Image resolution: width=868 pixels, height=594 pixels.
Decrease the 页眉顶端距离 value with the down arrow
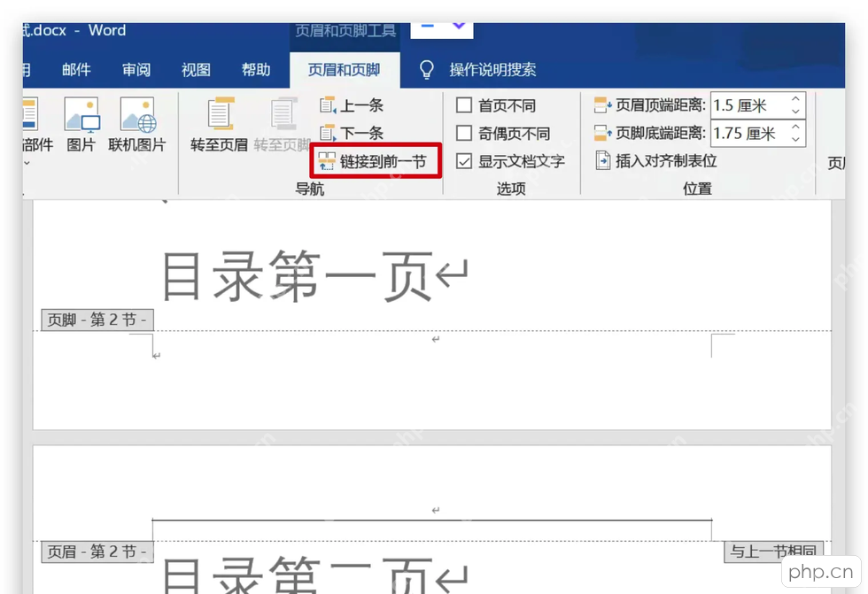(795, 112)
